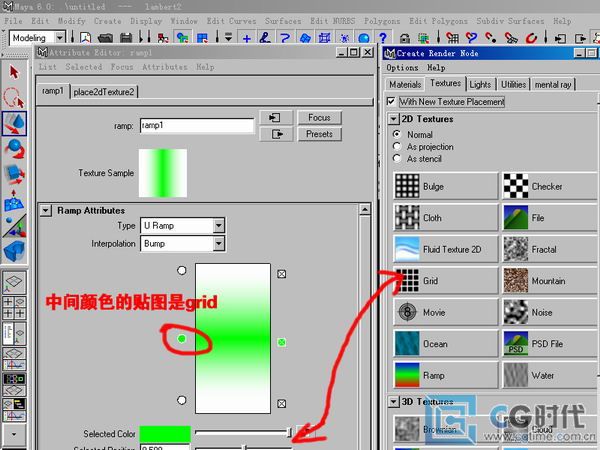Create a PSD File texture node
This screenshot has height=450, width=600.
tap(549, 344)
